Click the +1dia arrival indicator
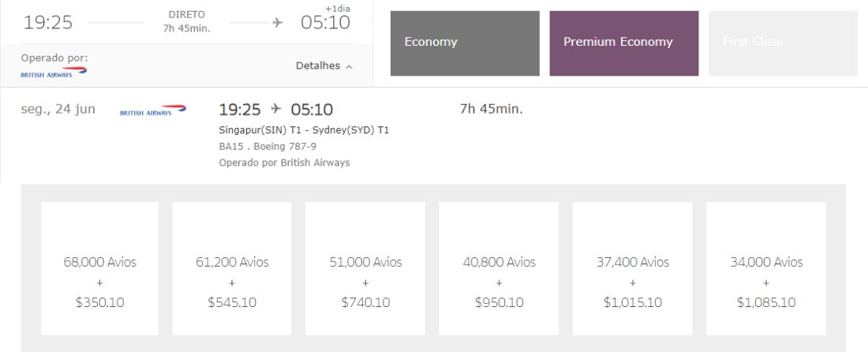Viewport: 868px width, 352px height. pos(337,9)
